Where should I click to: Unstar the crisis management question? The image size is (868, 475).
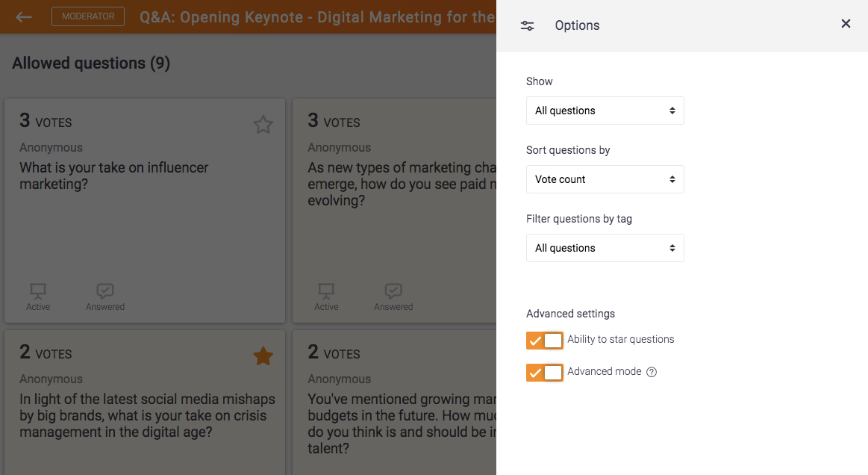[x=263, y=356]
